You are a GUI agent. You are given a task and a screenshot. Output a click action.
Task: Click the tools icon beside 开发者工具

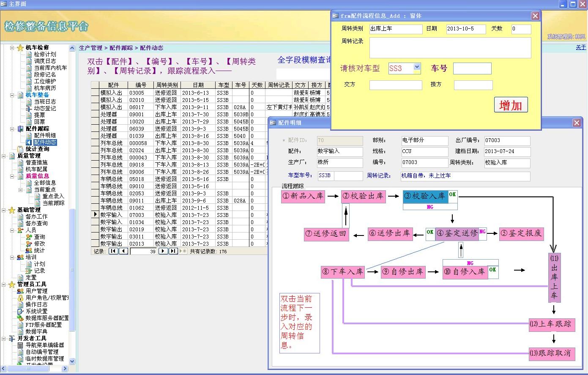click(x=11, y=338)
